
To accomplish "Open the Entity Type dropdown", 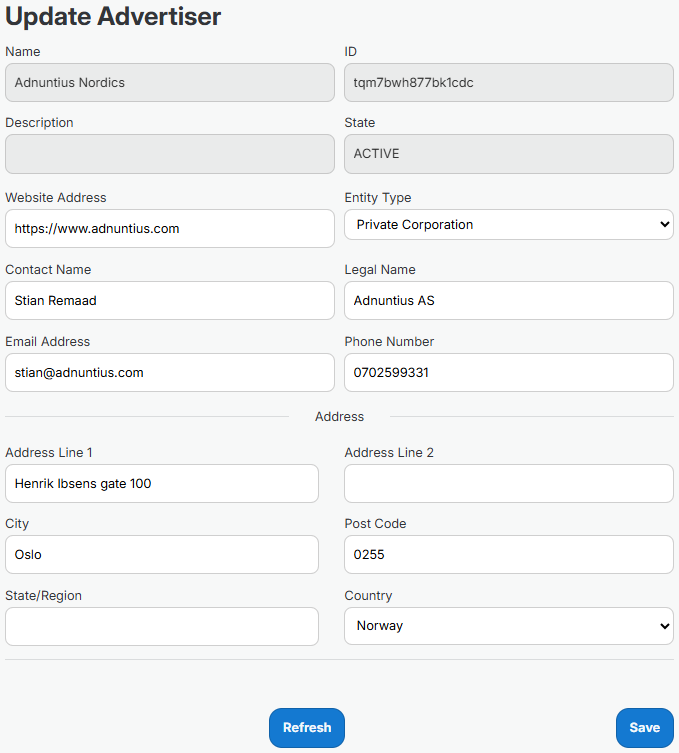I will tap(508, 225).
